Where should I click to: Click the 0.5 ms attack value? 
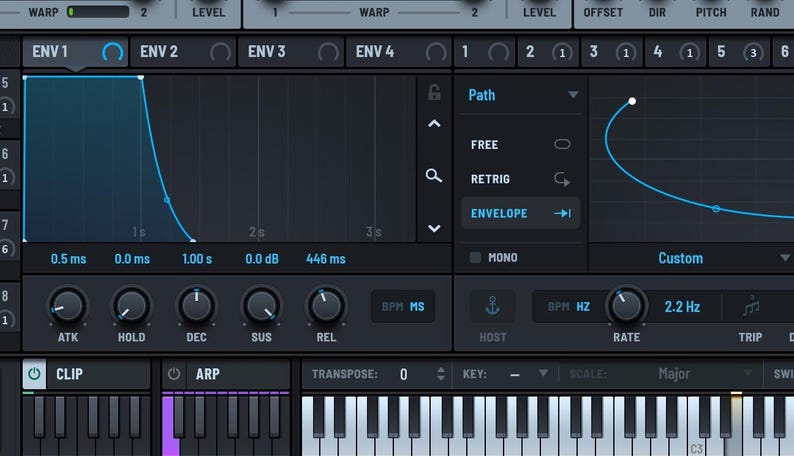click(x=68, y=259)
